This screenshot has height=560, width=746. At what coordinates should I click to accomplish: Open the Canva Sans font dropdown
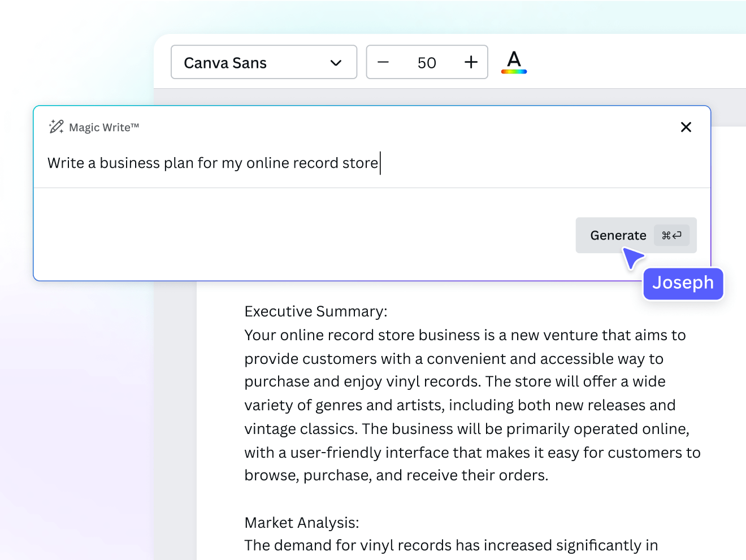[263, 62]
